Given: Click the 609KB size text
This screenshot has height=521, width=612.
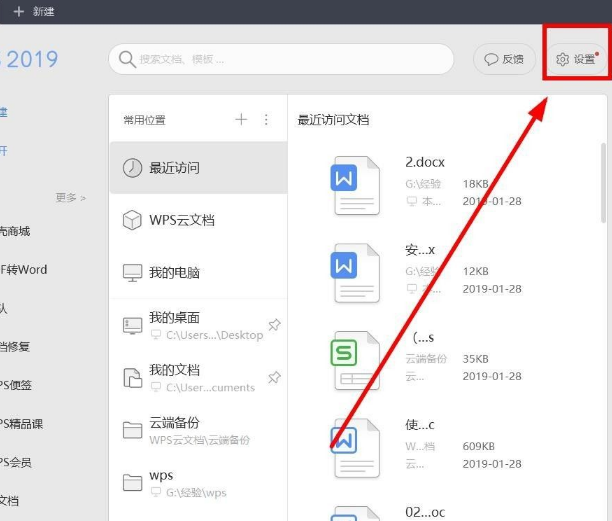Looking at the screenshot, I should coord(479,446).
